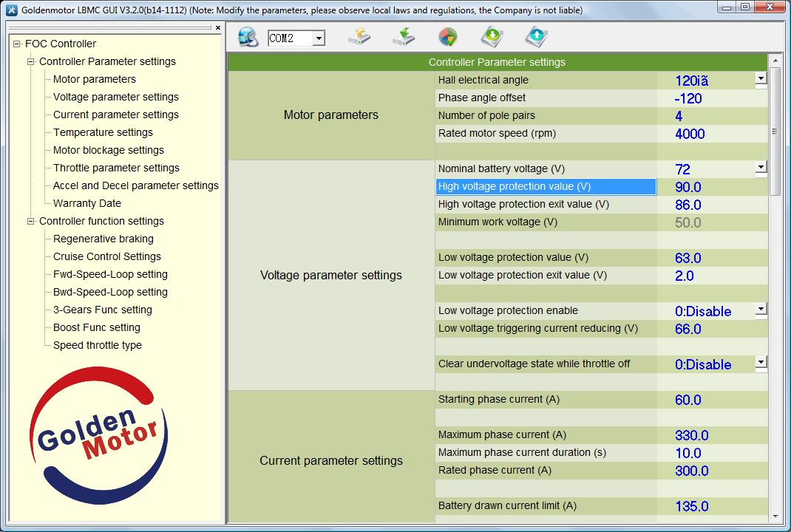The height and width of the screenshot is (532, 791).
Task: Close the left tree panel with X
Action: tap(217, 27)
